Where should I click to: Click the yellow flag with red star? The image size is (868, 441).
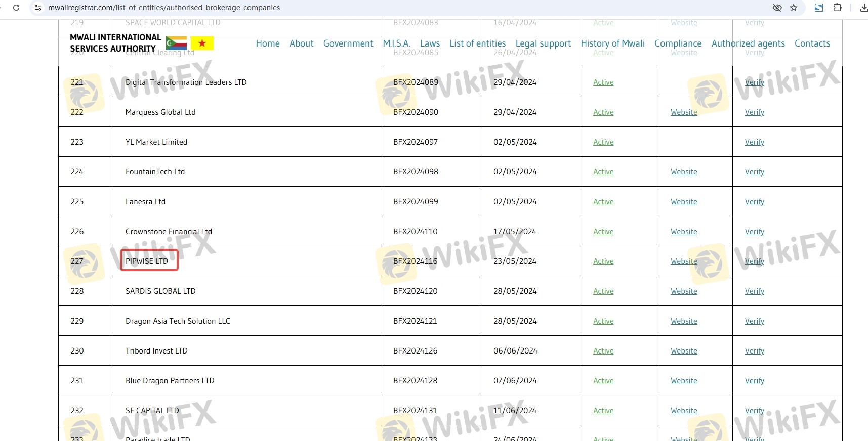[x=202, y=43]
